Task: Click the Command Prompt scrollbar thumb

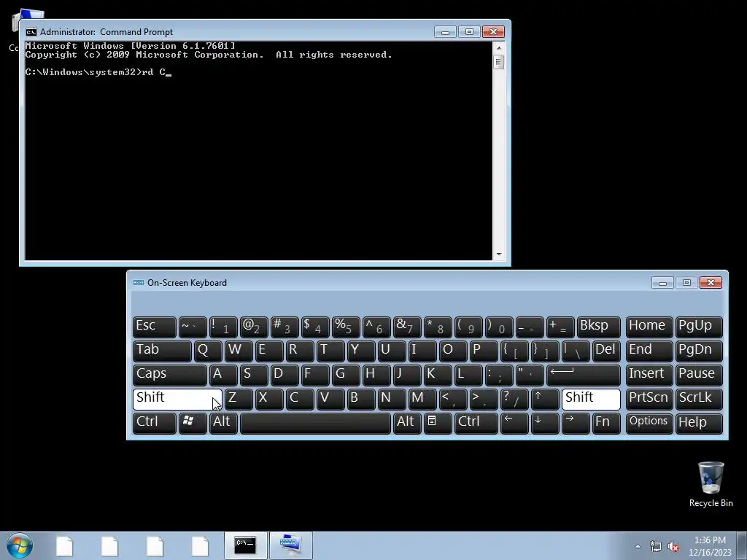Action: tap(499, 62)
